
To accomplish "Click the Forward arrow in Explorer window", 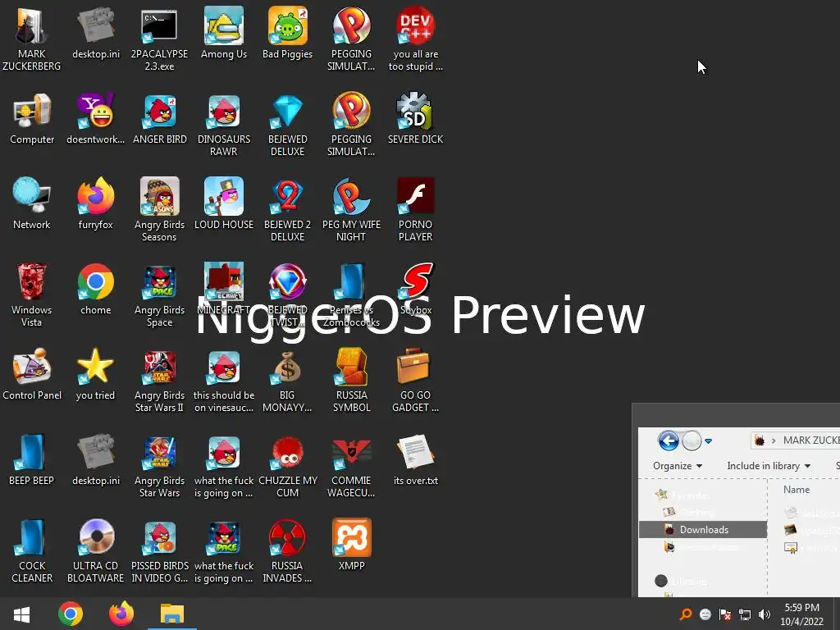I will [692, 441].
